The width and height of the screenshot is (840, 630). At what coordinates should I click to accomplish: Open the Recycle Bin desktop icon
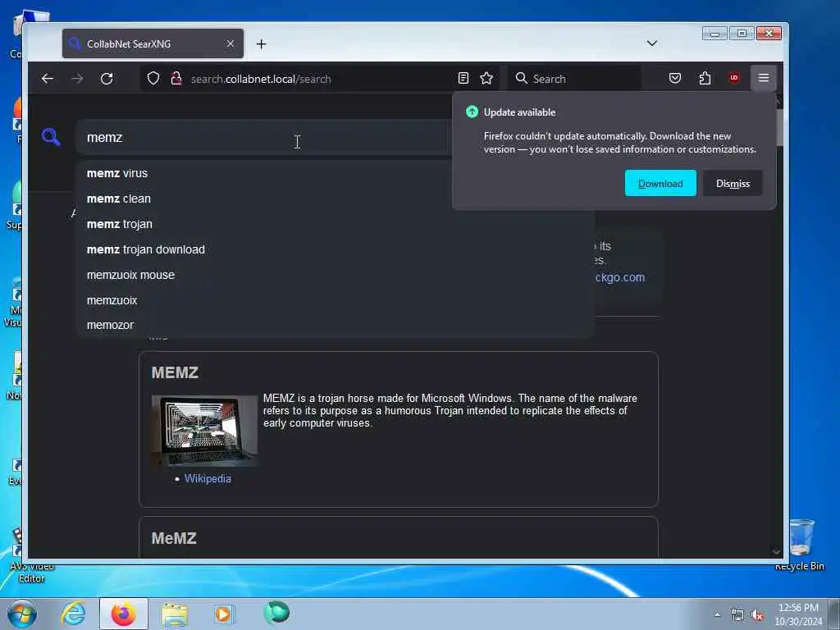(800, 545)
